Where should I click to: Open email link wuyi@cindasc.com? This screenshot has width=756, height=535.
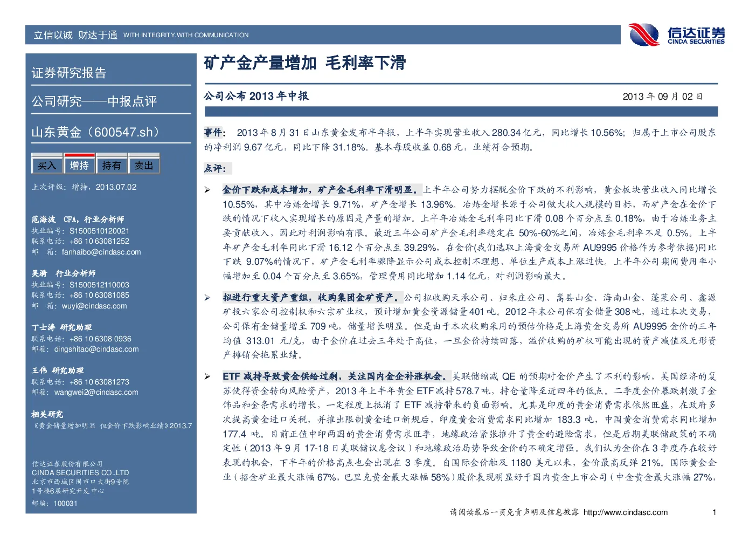point(94,306)
